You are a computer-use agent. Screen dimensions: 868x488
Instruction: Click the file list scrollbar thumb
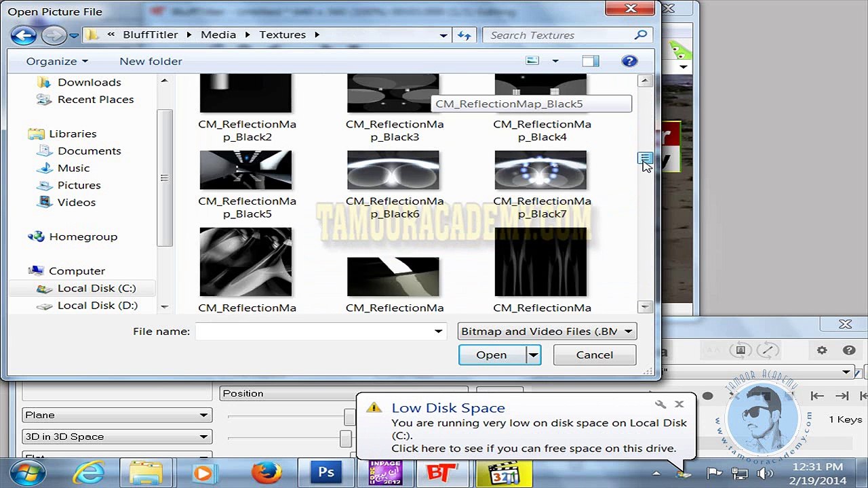coord(646,158)
